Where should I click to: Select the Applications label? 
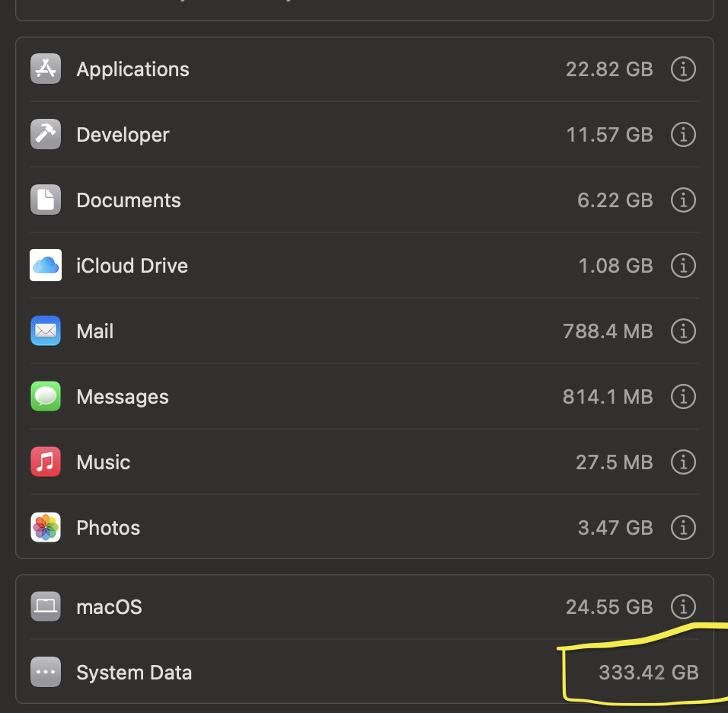click(133, 69)
